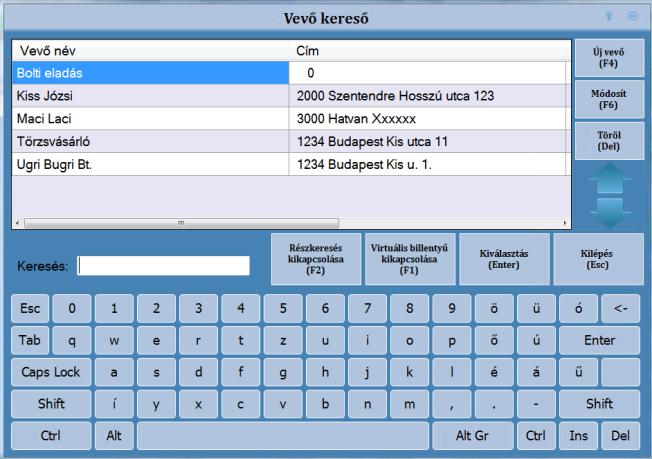Viewport: 652px width, 459px height.
Task: Click Kilépés (Esc) button
Action: (598, 259)
